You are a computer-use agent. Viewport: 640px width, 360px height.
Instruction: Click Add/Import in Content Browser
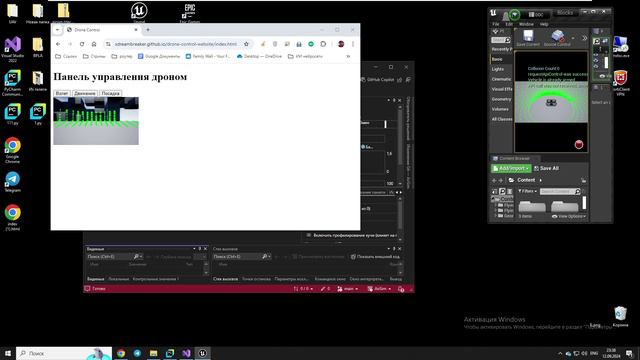[x=511, y=168]
